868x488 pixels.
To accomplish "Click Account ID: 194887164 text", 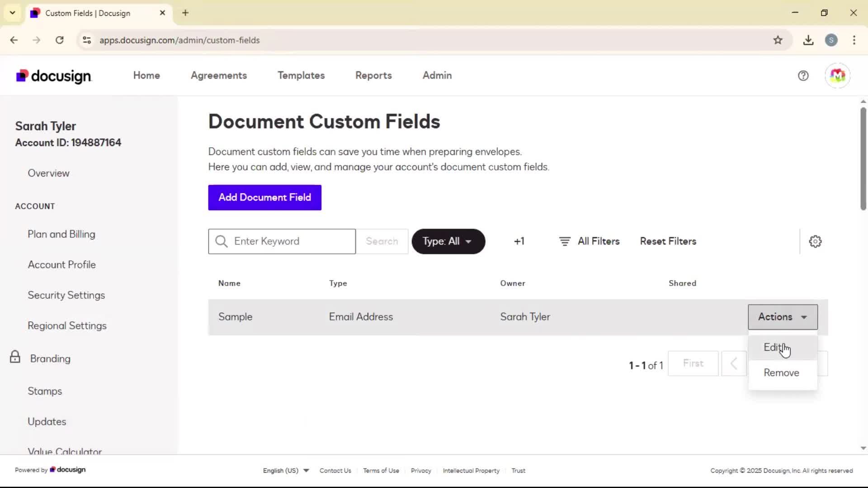I will tap(68, 143).
